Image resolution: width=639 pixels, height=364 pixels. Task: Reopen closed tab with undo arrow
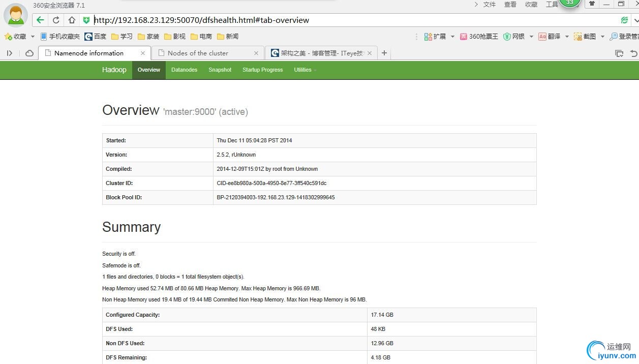pyautogui.click(x=633, y=53)
